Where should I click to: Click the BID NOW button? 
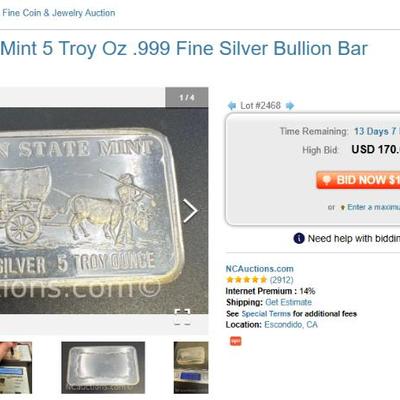coord(358,180)
